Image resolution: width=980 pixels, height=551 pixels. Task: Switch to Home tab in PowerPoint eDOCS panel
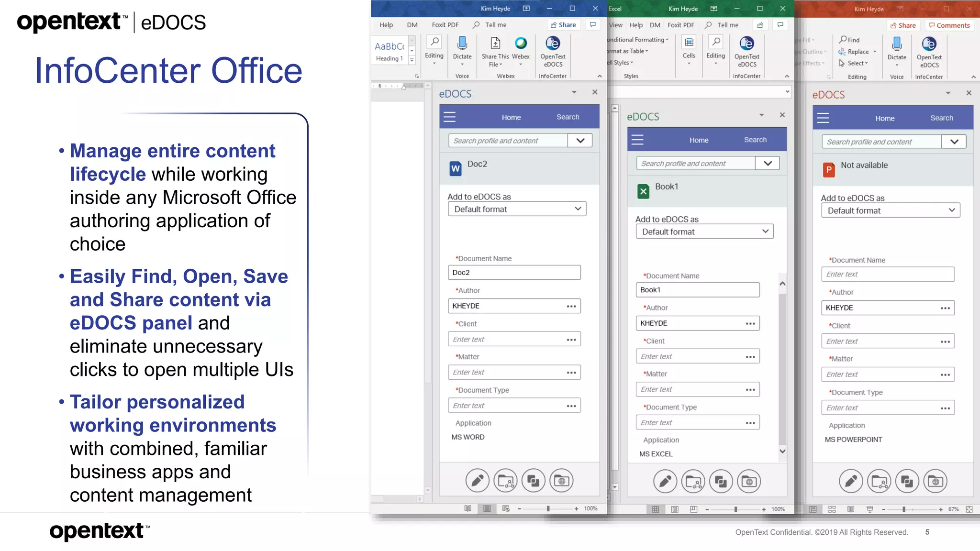[x=885, y=118]
